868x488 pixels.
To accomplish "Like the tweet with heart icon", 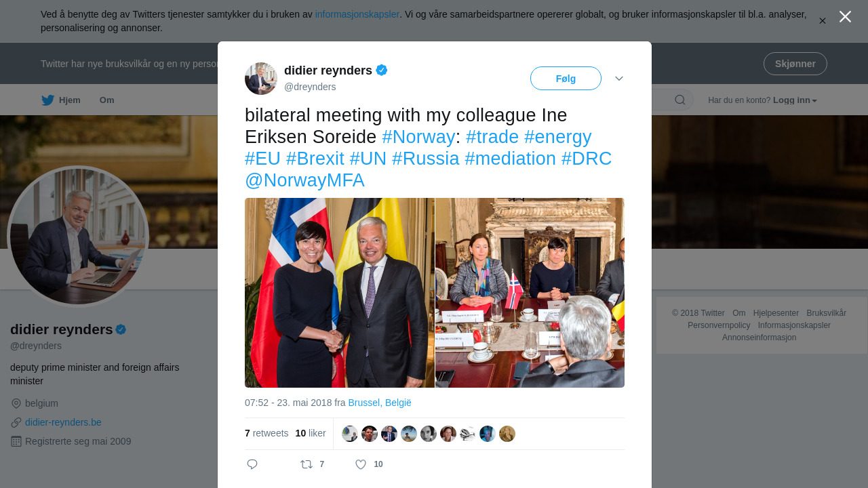I will coord(361,464).
